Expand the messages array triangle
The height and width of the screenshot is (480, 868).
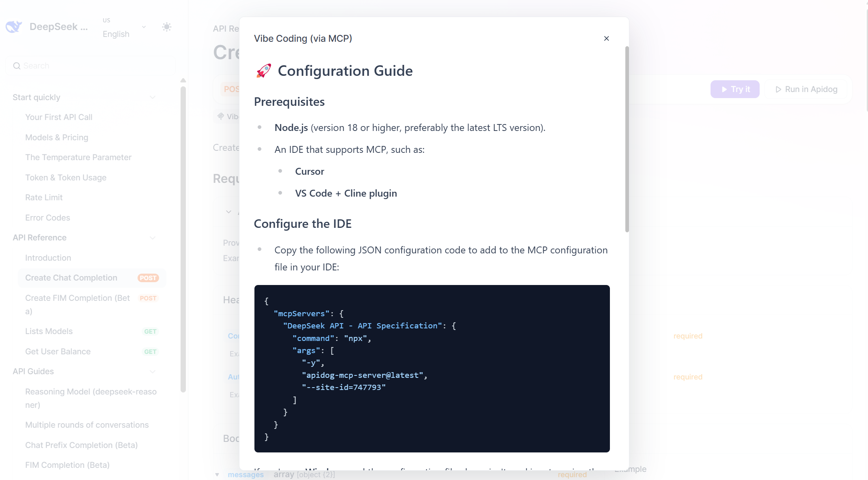[x=217, y=475]
